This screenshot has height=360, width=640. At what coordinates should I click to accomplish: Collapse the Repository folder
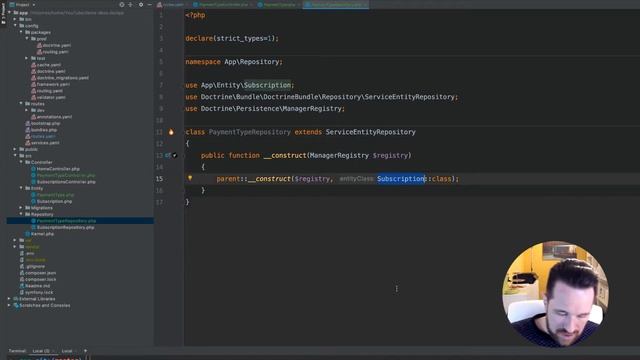click(21, 214)
